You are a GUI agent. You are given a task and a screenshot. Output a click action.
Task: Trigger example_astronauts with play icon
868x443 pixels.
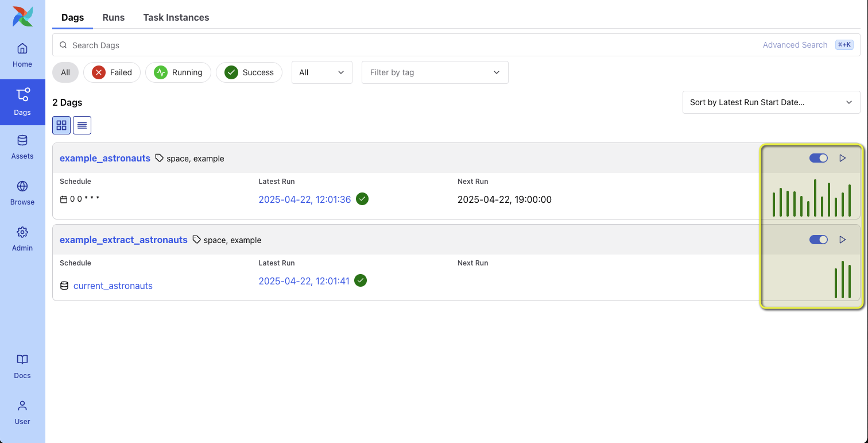[843, 158]
